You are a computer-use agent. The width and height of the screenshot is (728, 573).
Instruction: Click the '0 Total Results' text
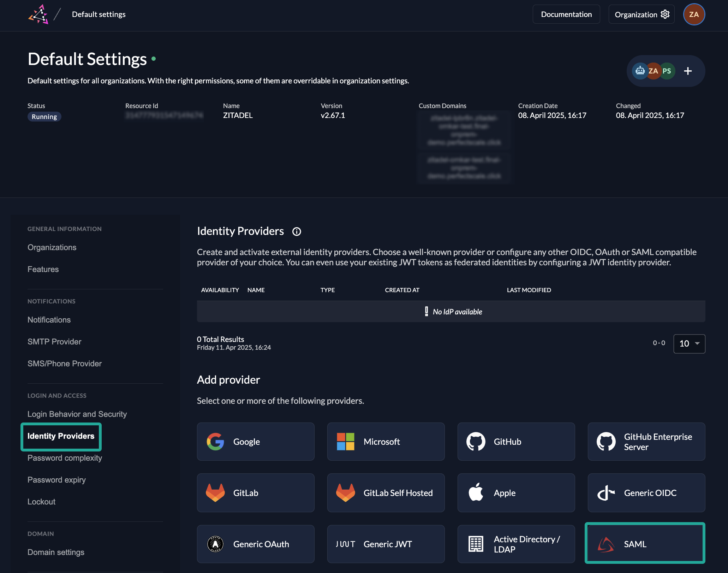pyautogui.click(x=221, y=339)
